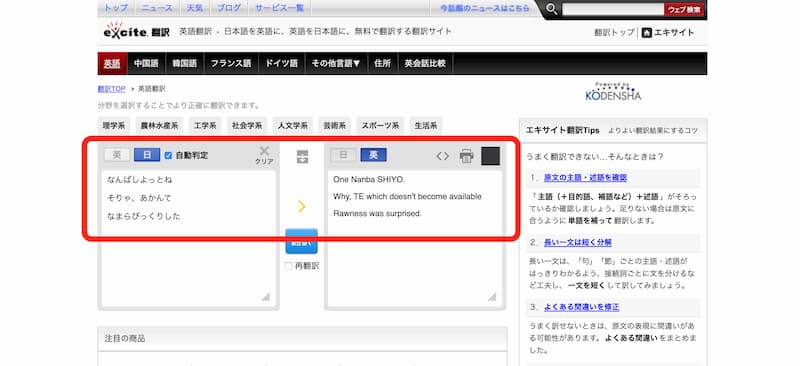Follow the 翻訳TOP breadcrumb link
Viewport: 800px width, 366px height.
(x=111, y=89)
